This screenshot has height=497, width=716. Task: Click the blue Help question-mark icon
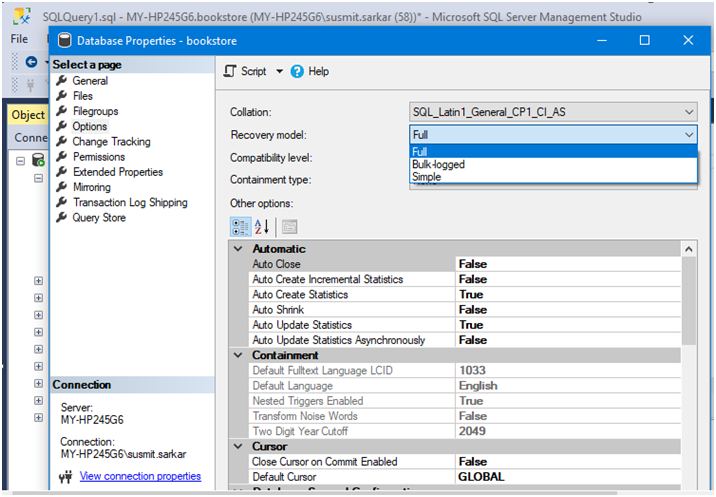297,71
